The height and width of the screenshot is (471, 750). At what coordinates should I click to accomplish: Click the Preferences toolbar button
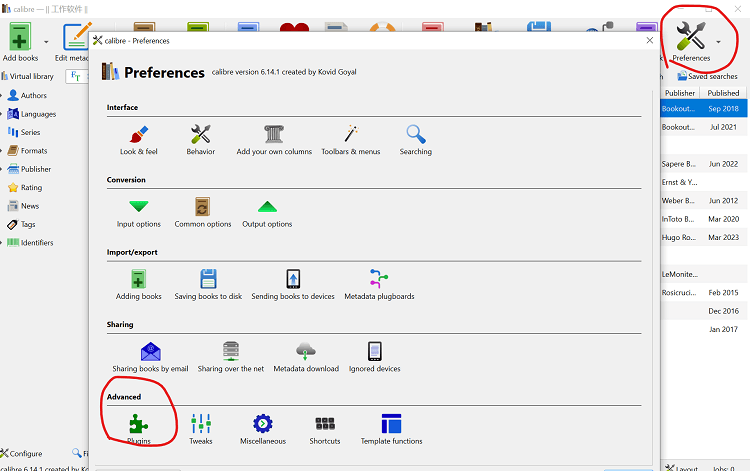[x=691, y=42]
